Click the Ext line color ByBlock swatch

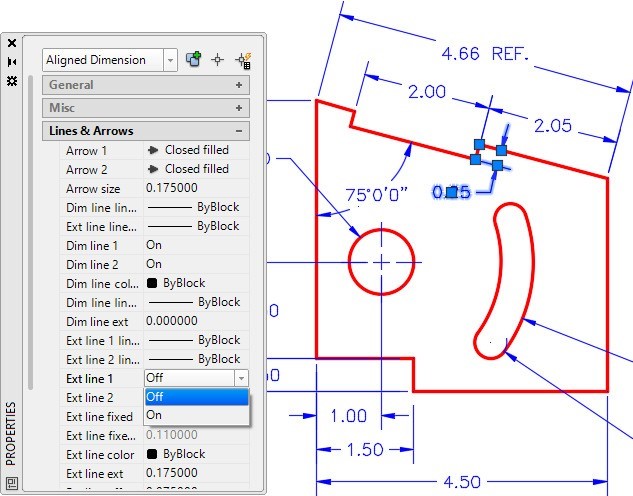point(153,454)
